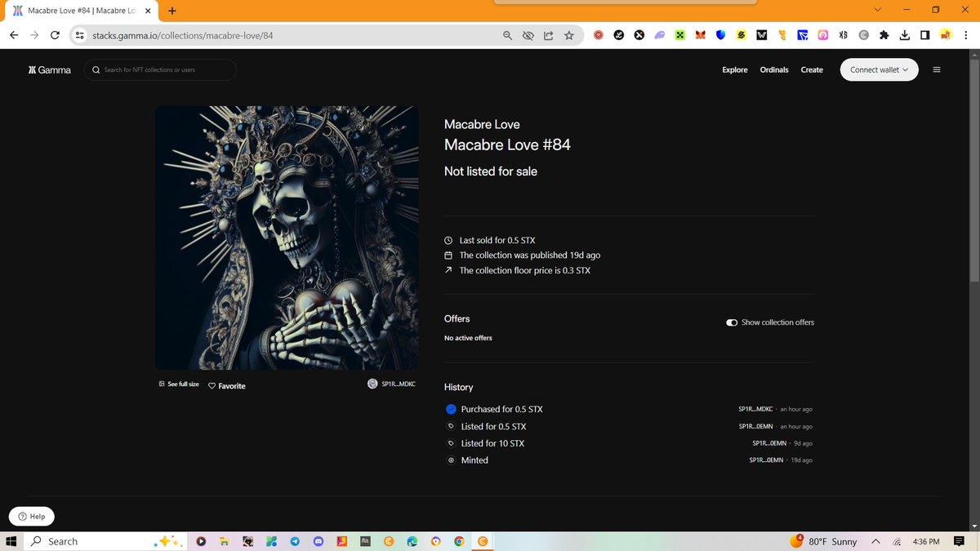This screenshot has width=980, height=551.
Task: Click the bookmark star in the address bar
Action: pyautogui.click(x=569, y=35)
